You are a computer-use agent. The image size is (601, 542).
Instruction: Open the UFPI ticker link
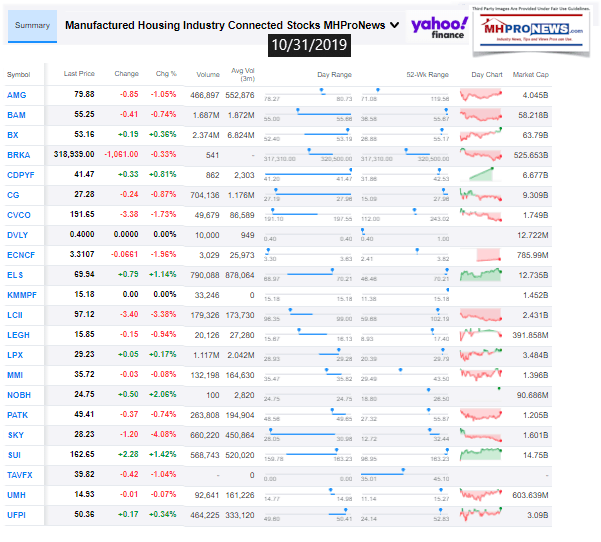(16, 515)
